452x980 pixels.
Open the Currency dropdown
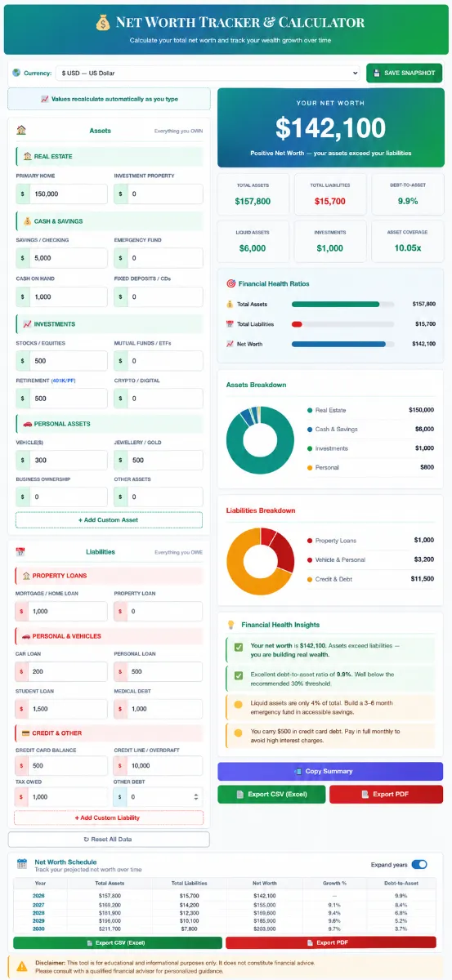pyautogui.click(x=208, y=73)
